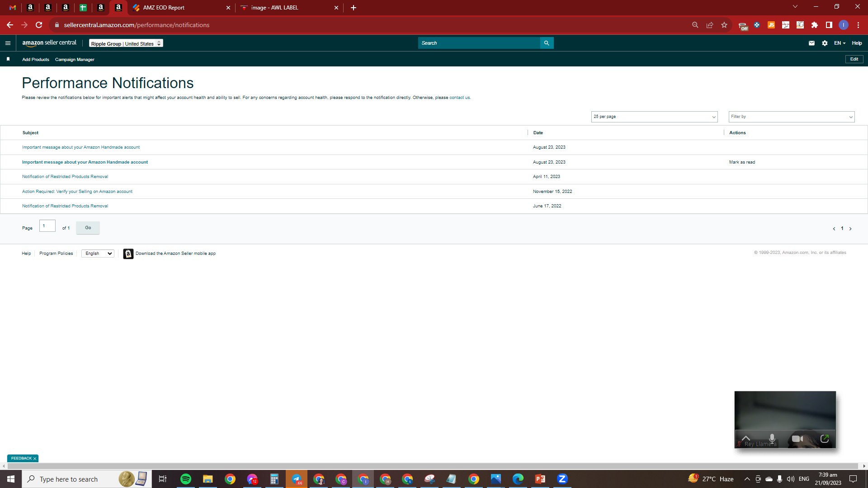Open the Seller Central settings gear
Viewport: 868px width, 488px height.
(x=825, y=43)
